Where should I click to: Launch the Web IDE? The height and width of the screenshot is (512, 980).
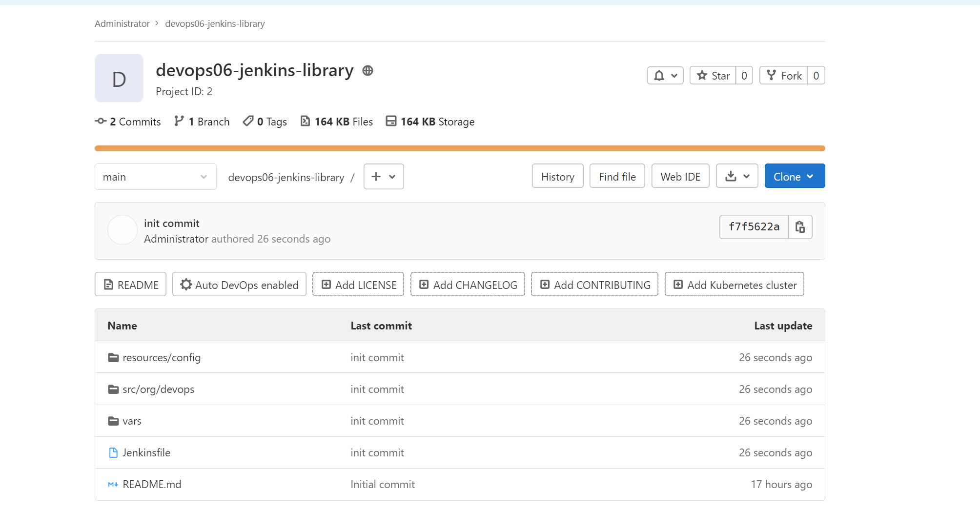coord(680,176)
